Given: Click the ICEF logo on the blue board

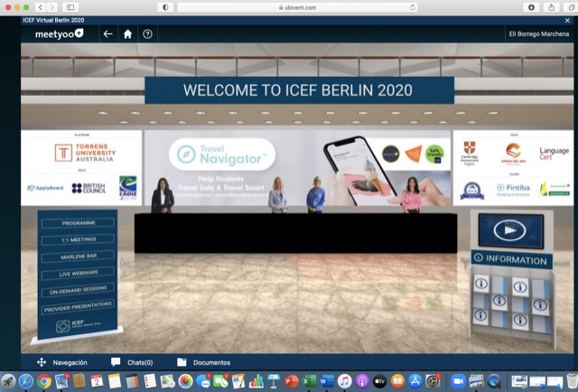Looking at the screenshot, I should pos(78,325).
